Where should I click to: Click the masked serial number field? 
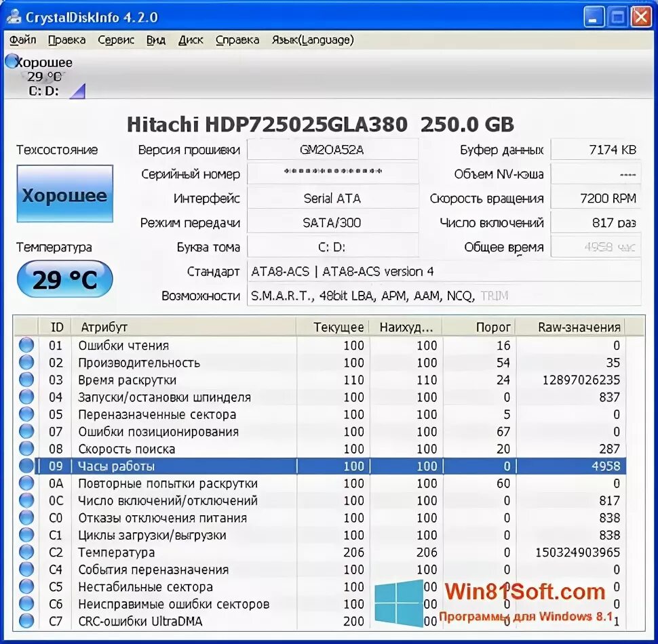[332, 173]
